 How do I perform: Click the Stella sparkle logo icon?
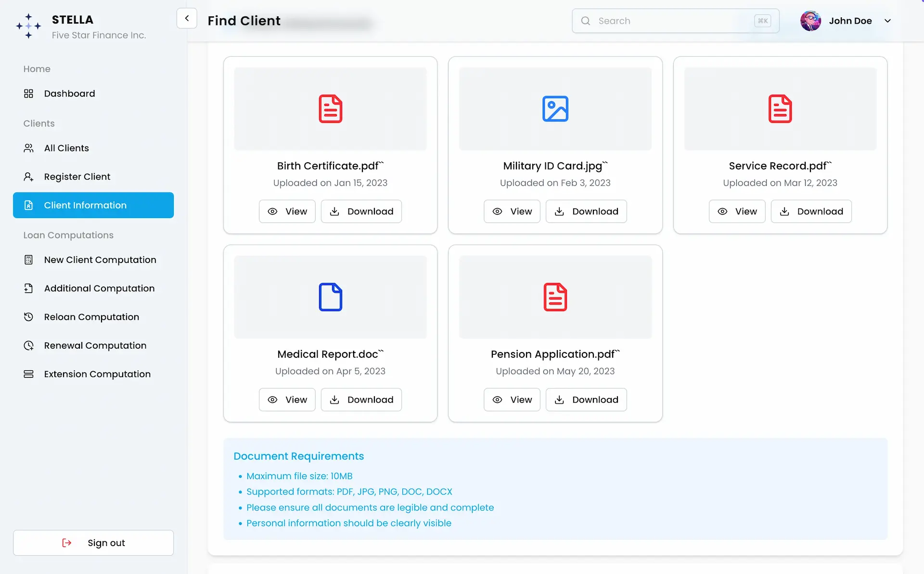tap(28, 26)
